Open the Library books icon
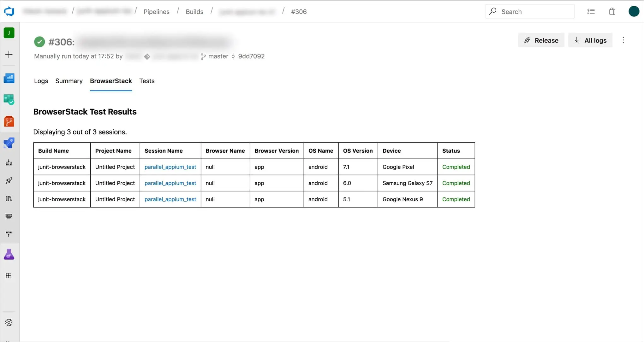Screen dimensions: 644x342 [x=9, y=198]
